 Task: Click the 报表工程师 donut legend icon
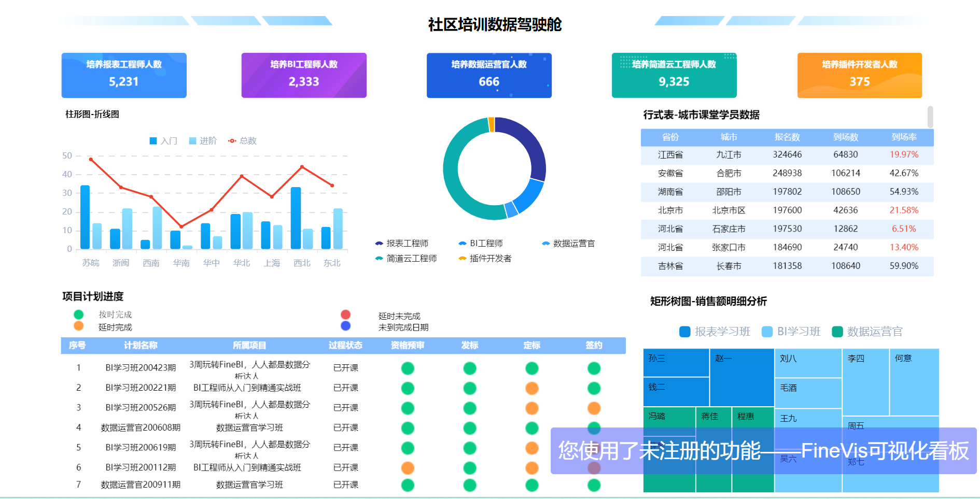(379, 244)
